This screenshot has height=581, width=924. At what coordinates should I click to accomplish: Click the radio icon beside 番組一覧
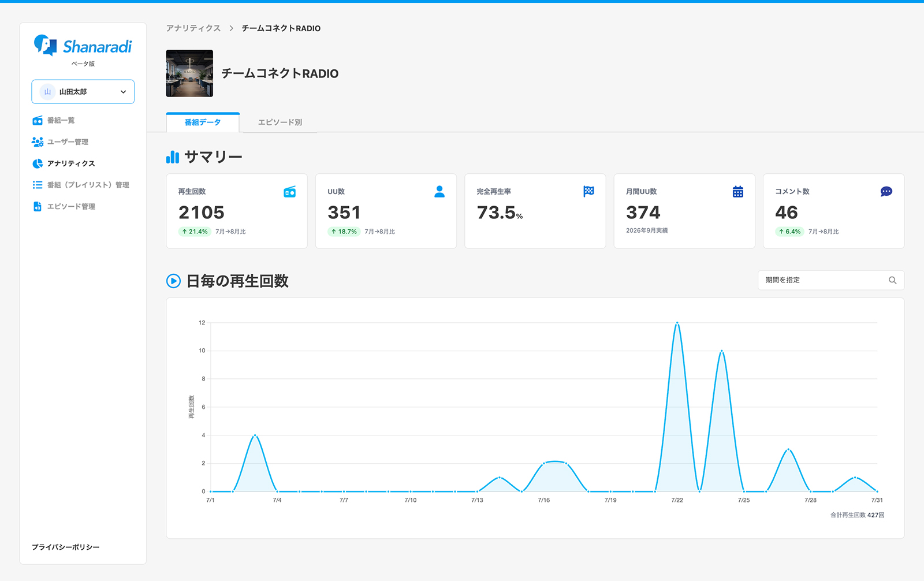(x=38, y=121)
